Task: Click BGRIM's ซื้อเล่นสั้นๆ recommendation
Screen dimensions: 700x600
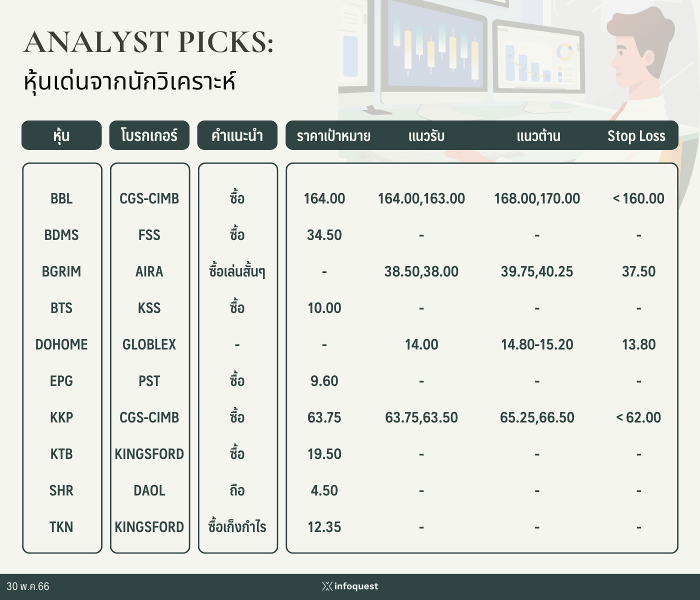Action: point(237,271)
